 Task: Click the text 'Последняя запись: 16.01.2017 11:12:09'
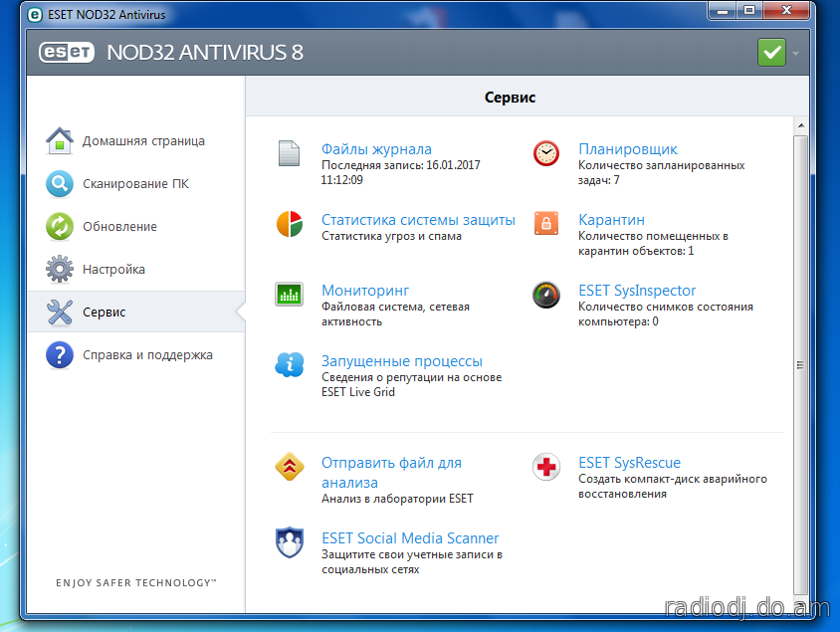click(x=400, y=172)
